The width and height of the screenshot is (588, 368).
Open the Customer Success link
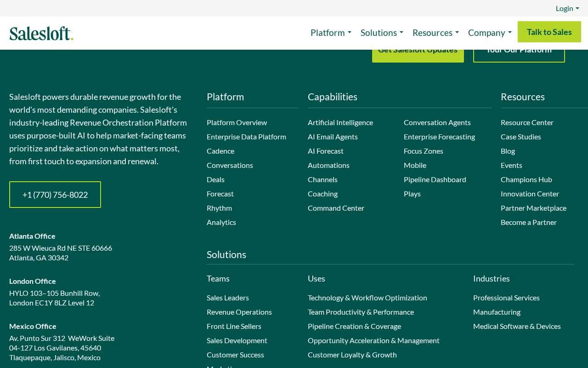pos(235,355)
